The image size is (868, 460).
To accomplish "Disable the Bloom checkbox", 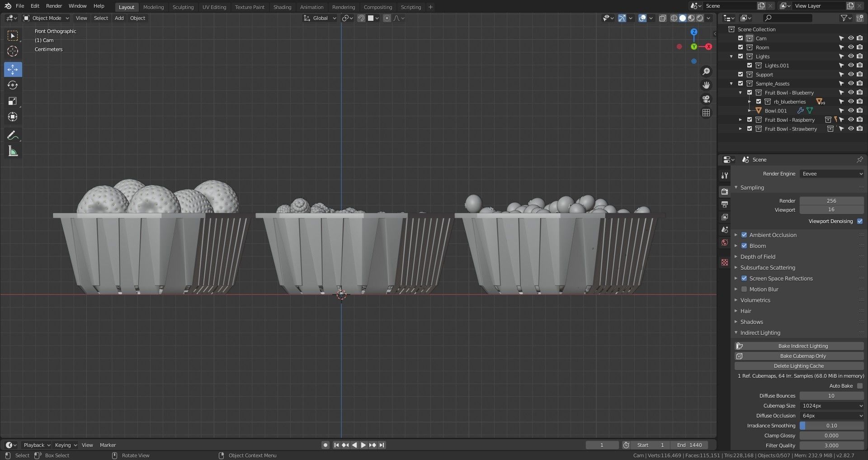I will point(744,246).
